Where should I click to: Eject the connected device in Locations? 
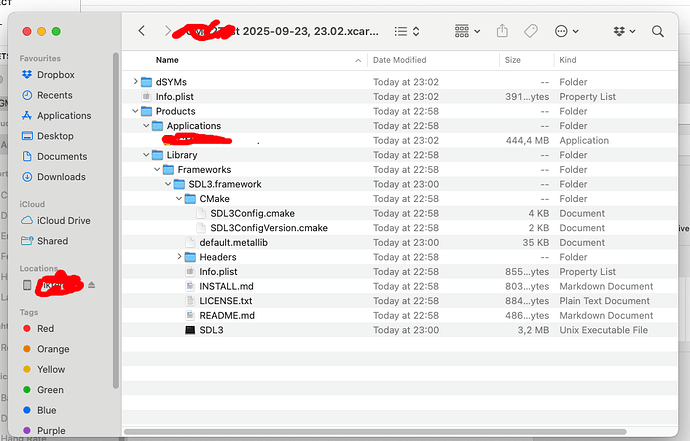[92, 285]
